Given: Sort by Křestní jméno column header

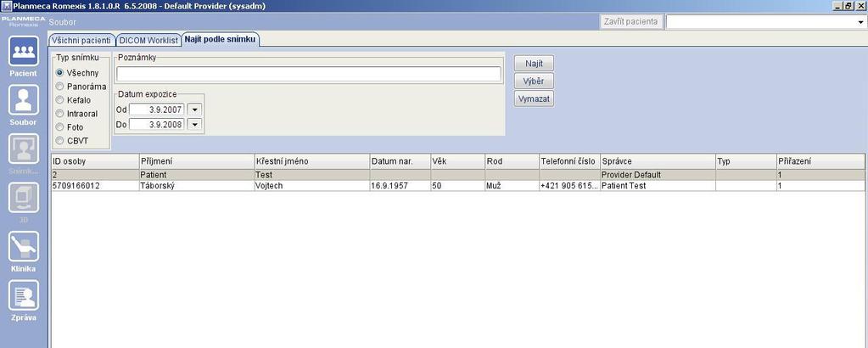Looking at the screenshot, I should click(x=312, y=161).
